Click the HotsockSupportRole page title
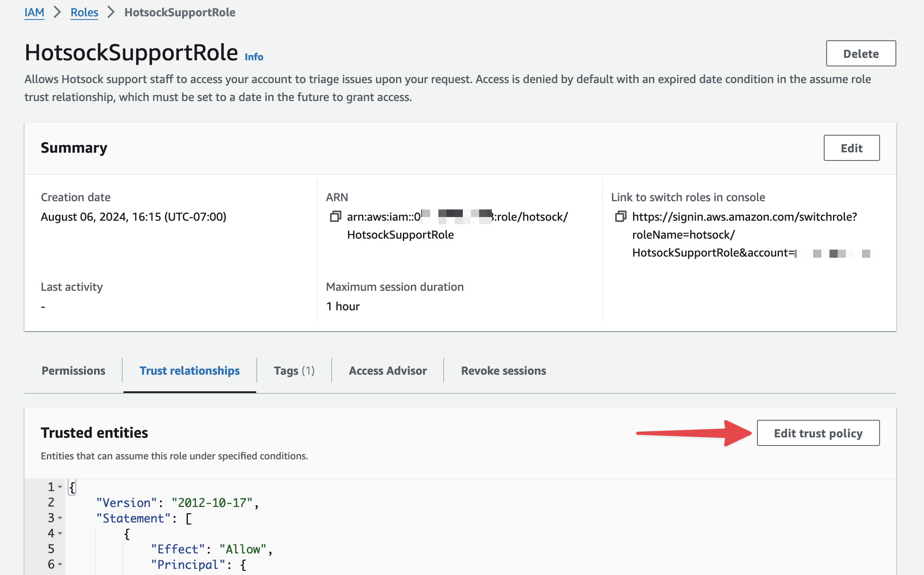 (x=131, y=53)
